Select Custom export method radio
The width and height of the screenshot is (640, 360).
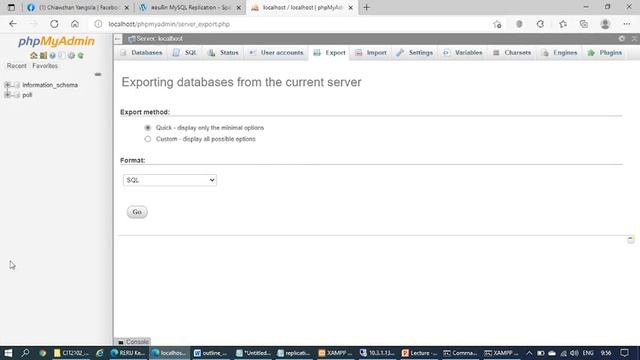click(148, 139)
